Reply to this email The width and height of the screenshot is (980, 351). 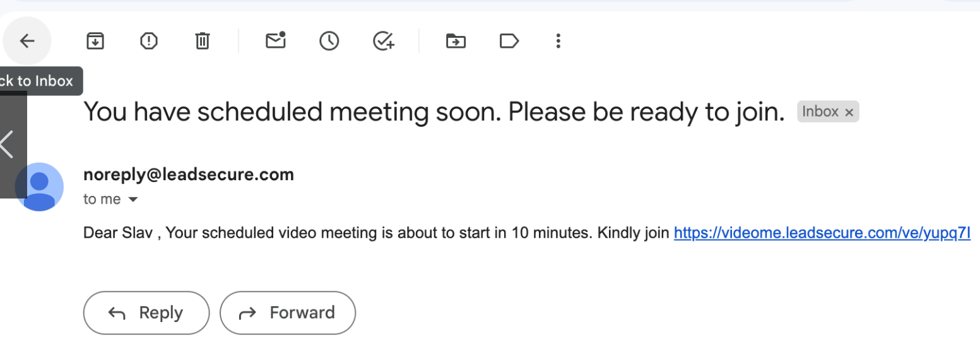pyautogui.click(x=146, y=313)
